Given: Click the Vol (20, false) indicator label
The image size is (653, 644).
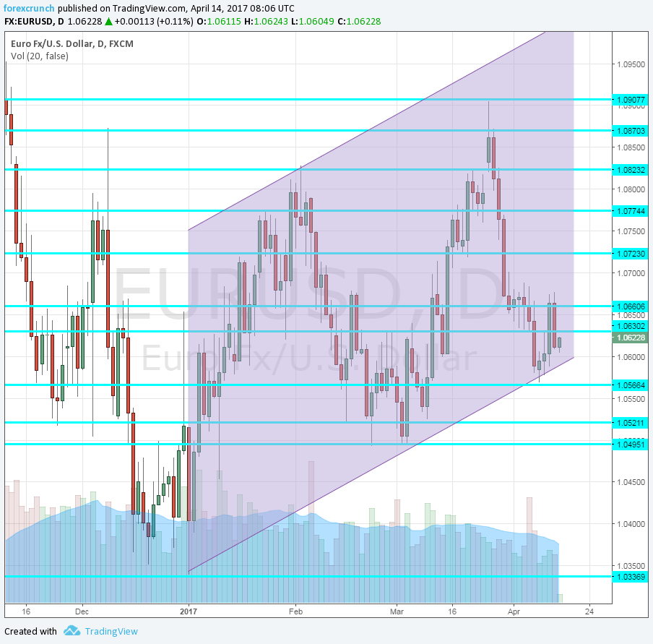Looking at the screenshot, I should 40,56.
